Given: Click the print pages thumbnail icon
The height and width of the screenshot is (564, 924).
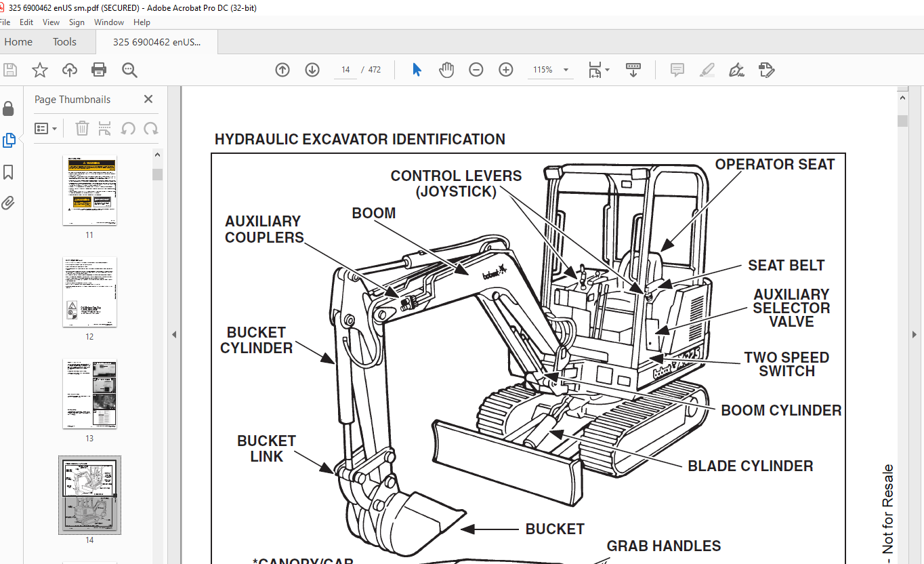Looking at the screenshot, I should point(104,128).
